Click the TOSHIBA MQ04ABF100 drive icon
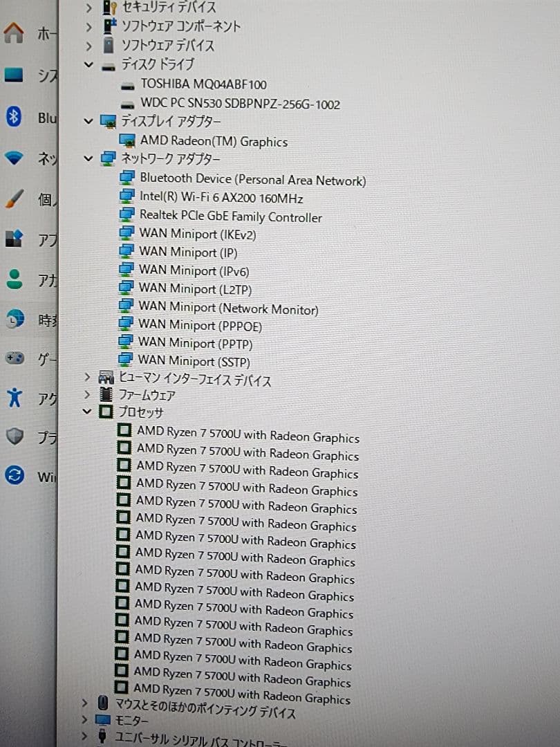 tap(128, 86)
